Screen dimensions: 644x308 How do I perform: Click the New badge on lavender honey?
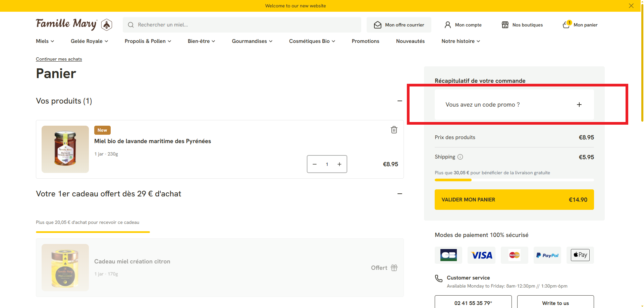(102, 130)
